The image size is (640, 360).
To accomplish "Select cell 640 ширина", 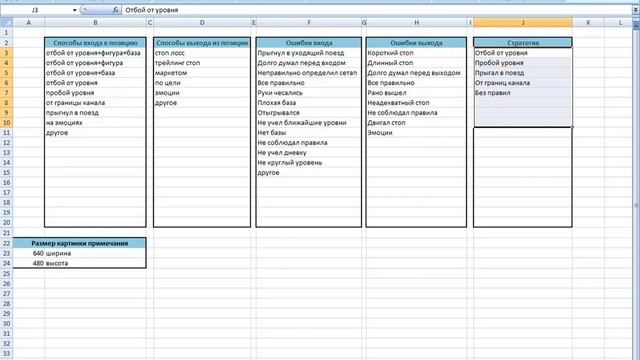I will click(80, 253).
